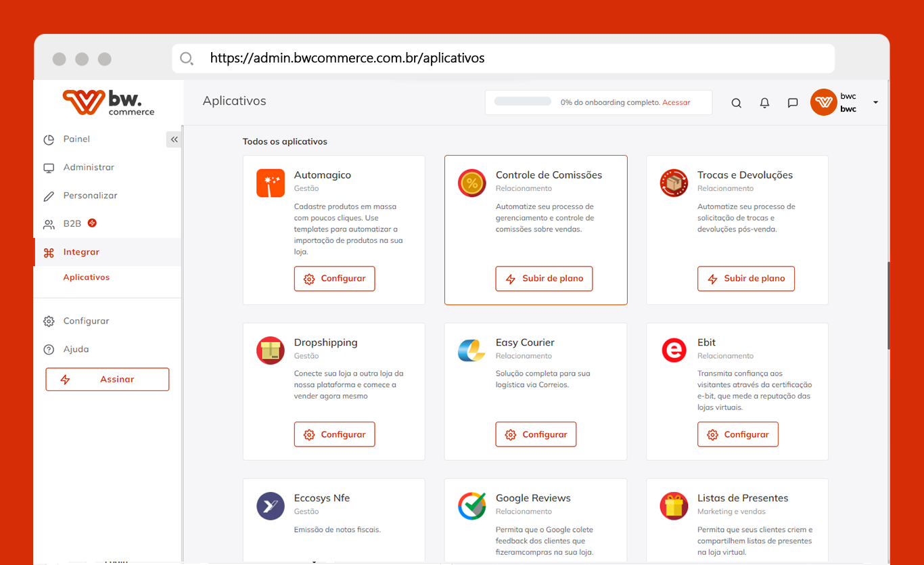This screenshot has width=924, height=565.
Task: Expand the bwc account dropdown arrow
Action: click(x=875, y=102)
